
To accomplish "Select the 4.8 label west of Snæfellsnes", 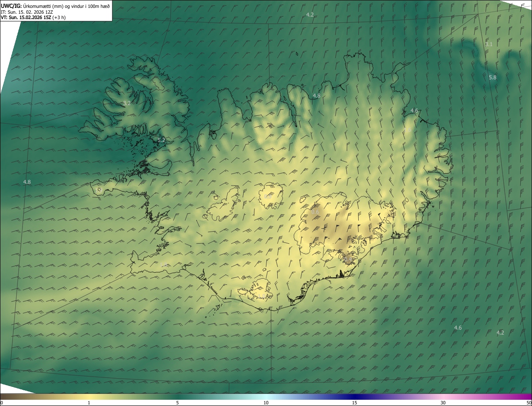I will click(x=27, y=182).
